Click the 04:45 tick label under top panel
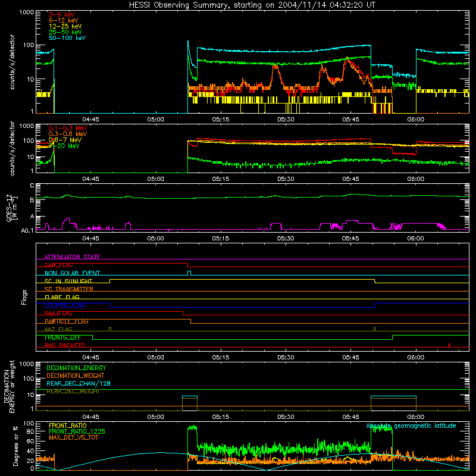The width and height of the screenshot is (476, 476). coord(90,120)
